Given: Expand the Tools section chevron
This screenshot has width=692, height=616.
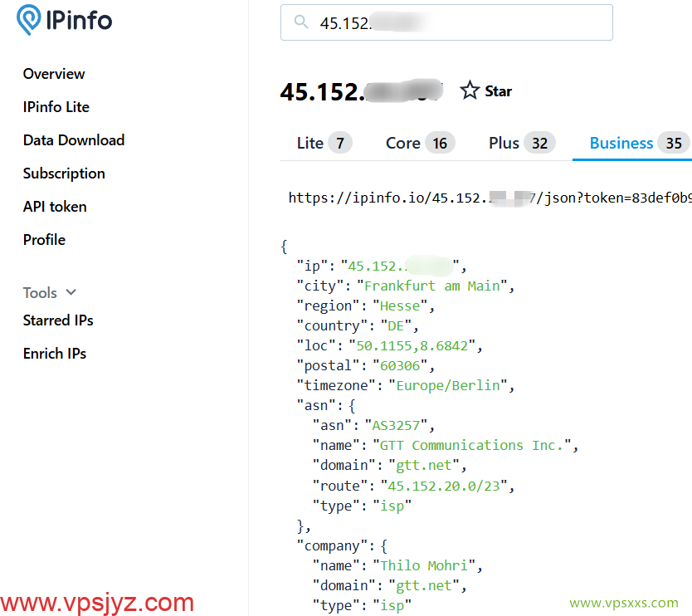Looking at the screenshot, I should pyautogui.click(x=71, y=292).
